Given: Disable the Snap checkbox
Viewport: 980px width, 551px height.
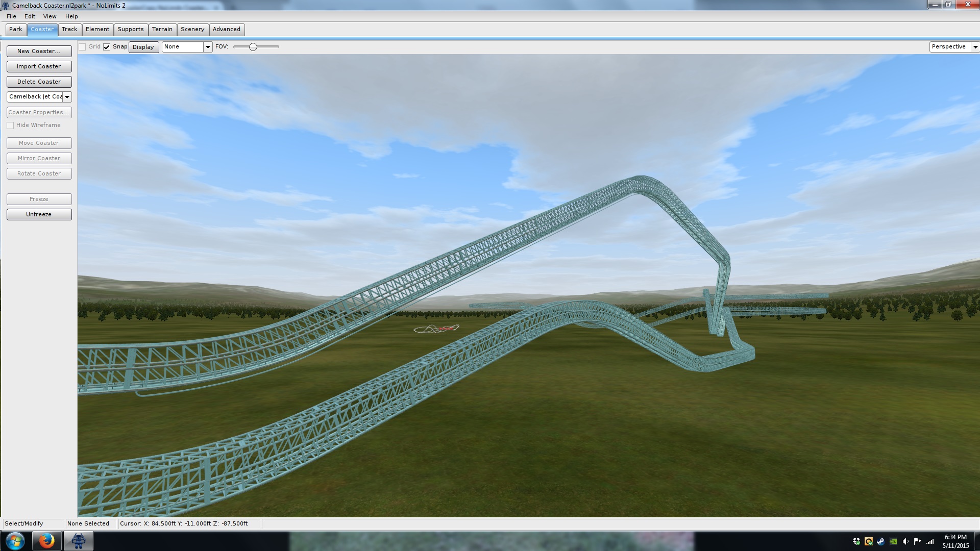Looking at the screenshot, I should pos(107,47).
